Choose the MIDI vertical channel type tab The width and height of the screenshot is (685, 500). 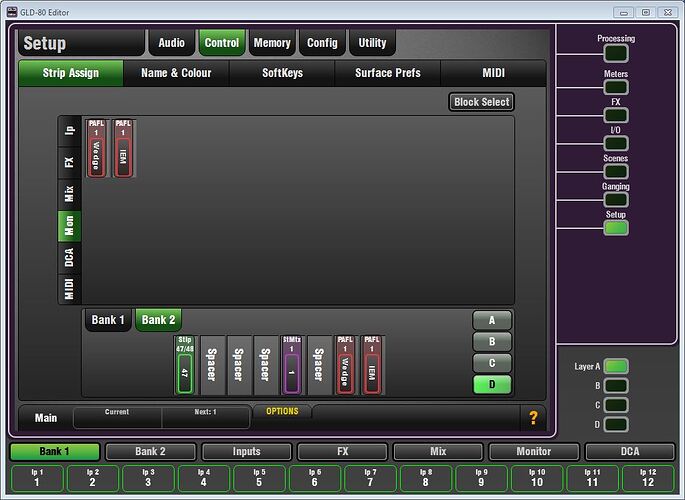coord(69,289)
